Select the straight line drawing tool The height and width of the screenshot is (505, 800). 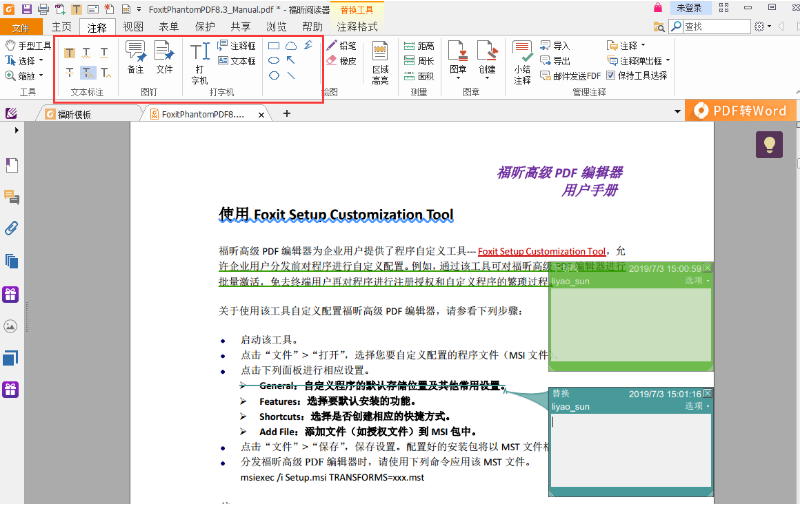[291, 75]
